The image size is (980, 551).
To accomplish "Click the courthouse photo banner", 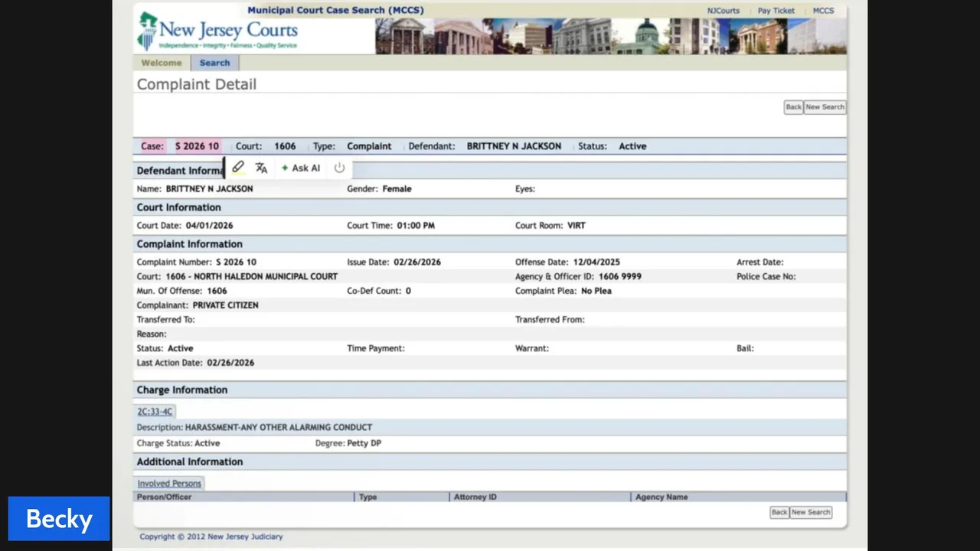I will (611, 36).
